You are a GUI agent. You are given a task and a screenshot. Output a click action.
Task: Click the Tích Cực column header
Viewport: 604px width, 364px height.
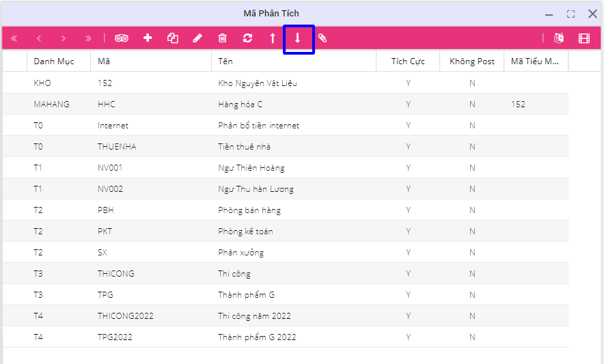[x=408, y=61]
